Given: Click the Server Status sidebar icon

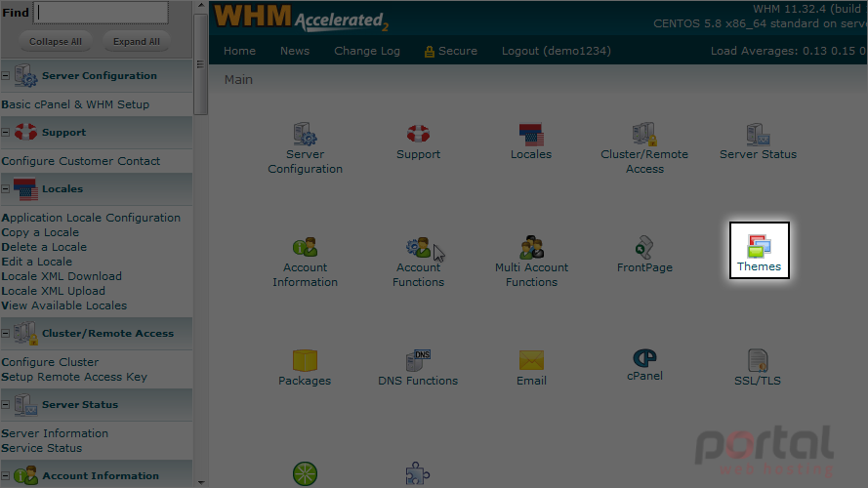Looking at the screenshot, I should (25, 404).
